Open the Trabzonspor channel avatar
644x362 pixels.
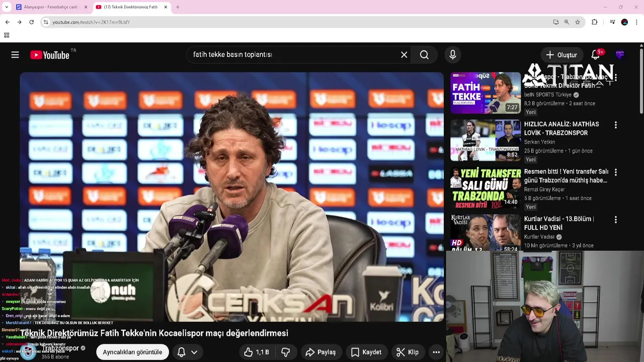coord(29,352)
